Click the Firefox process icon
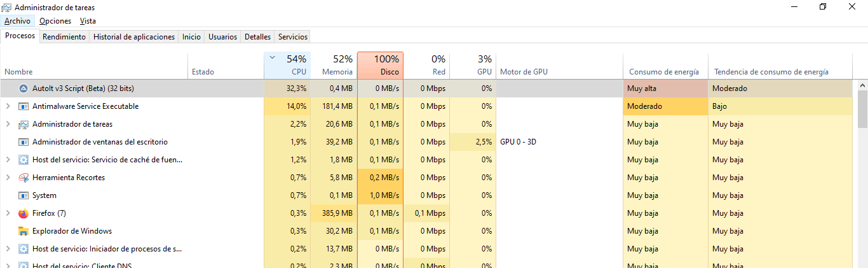The image size is (868, 268). [x=24, y=213]
